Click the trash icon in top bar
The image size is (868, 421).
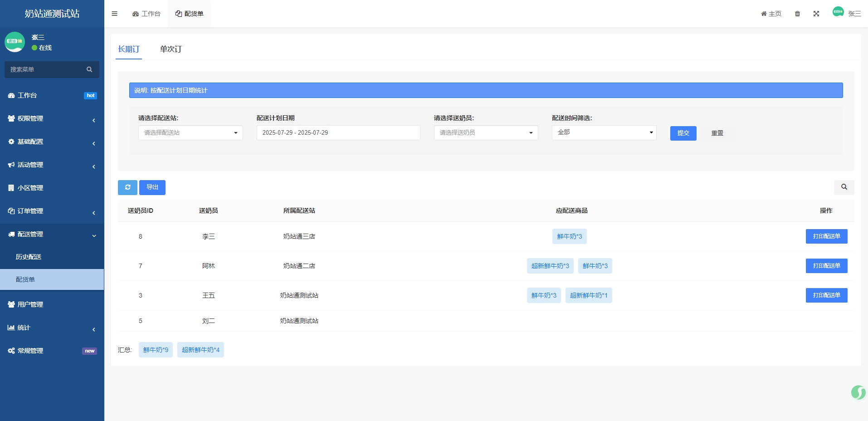click(797, 14)
